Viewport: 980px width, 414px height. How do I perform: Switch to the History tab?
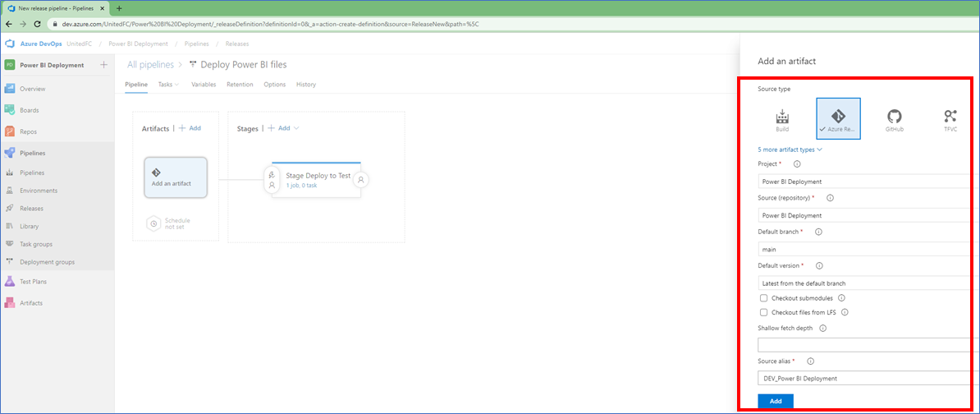306,85
